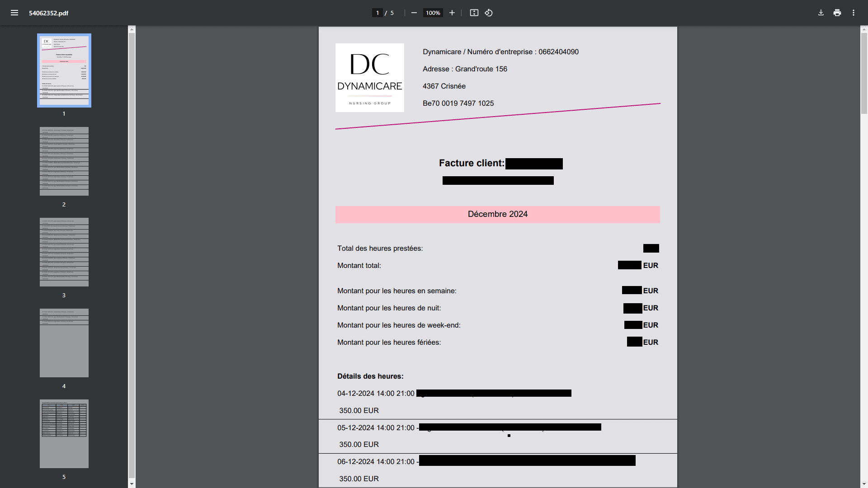Click the 100% zoom level field
The height and width of the screenshot is (488, 868).
pyautogui.click(x=433, y=13)
